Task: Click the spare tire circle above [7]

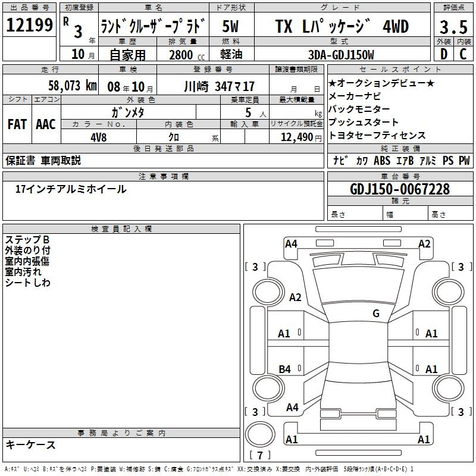Action: [259, 433]
